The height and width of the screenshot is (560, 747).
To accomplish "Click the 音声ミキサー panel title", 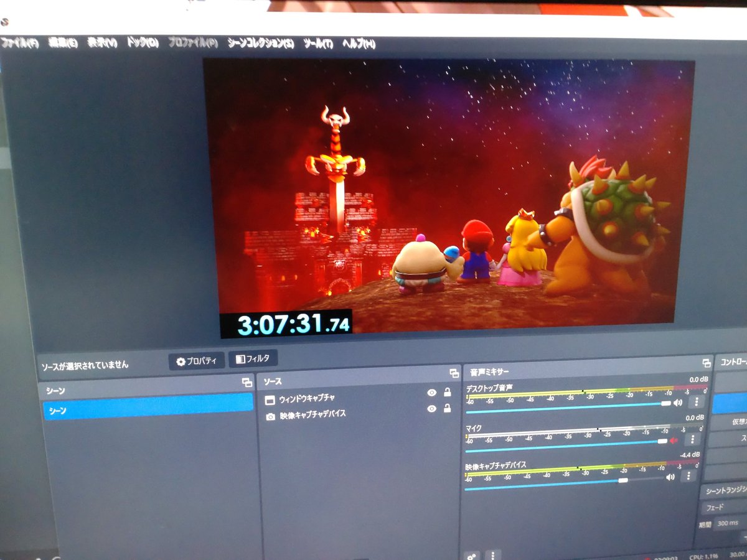I will [490, 371].
